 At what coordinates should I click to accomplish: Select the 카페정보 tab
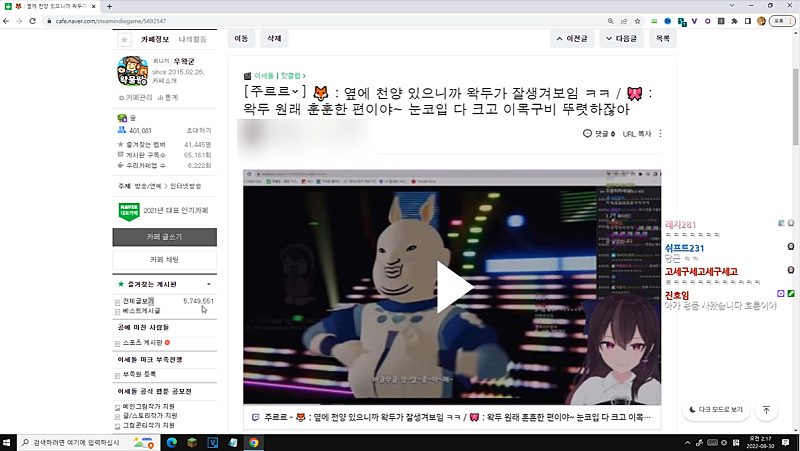click(155, 40)
